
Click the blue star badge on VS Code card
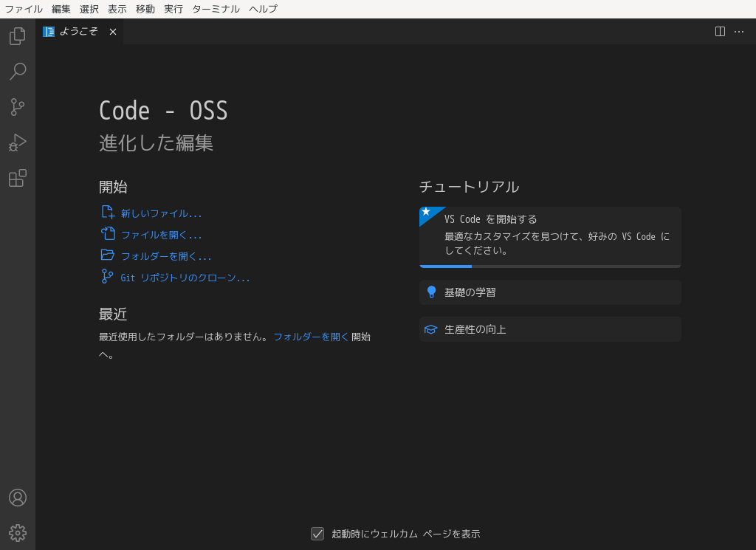(427, 213)
